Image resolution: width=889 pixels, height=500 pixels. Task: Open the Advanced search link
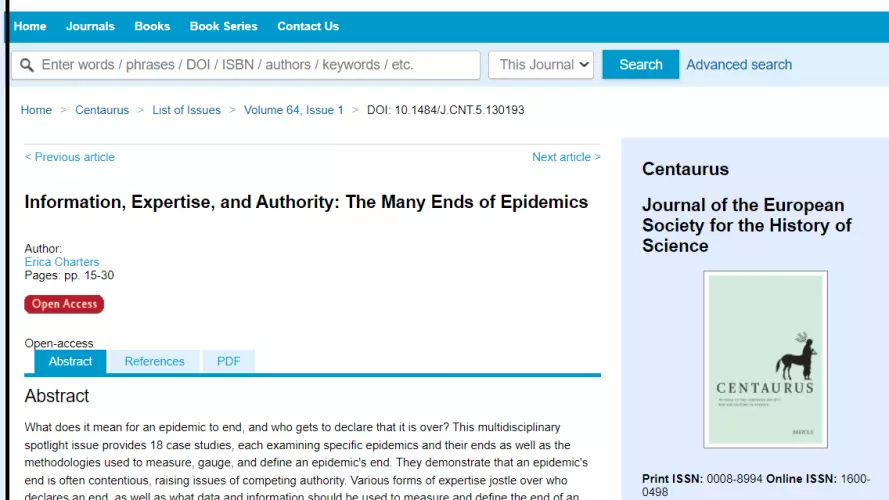point(739,65)
